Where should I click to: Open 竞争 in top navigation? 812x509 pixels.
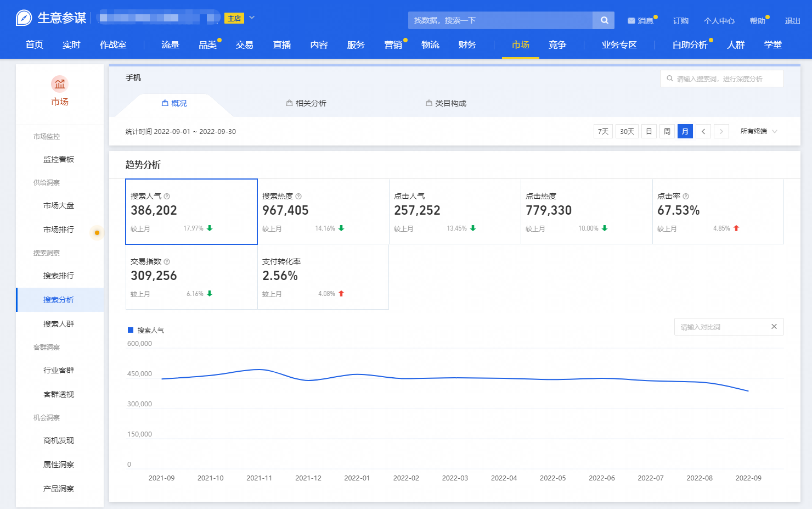(x=557, y=45)
